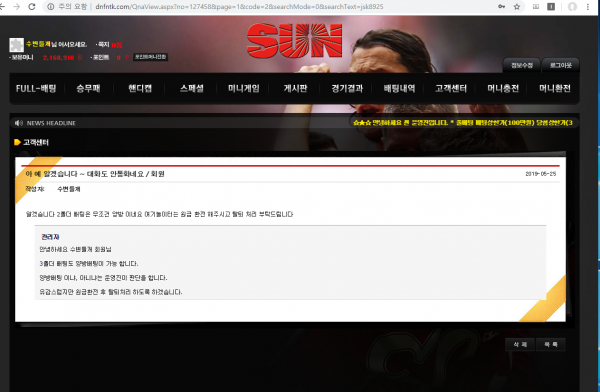The width and height of the screenshot is (600, 392).
Task: Click the 로그아웃 button
Action: [x=561, y=65]
